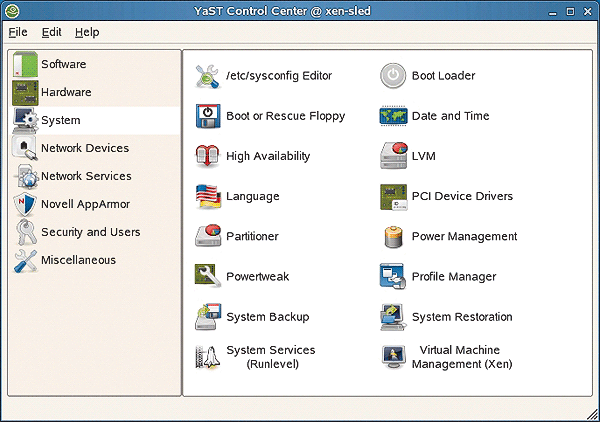This screenshot has width=600, height=422.
Task: Close the YaST Control Center window
Action: 588,11
